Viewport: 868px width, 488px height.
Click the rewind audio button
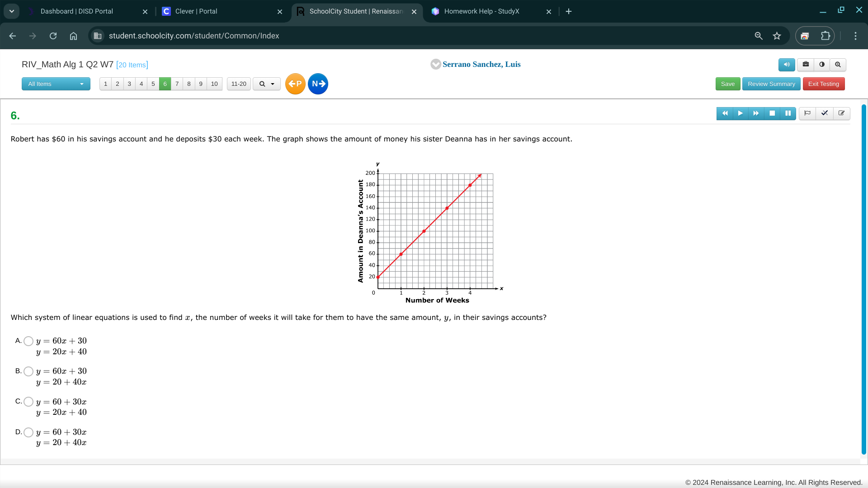pos(725,113)
